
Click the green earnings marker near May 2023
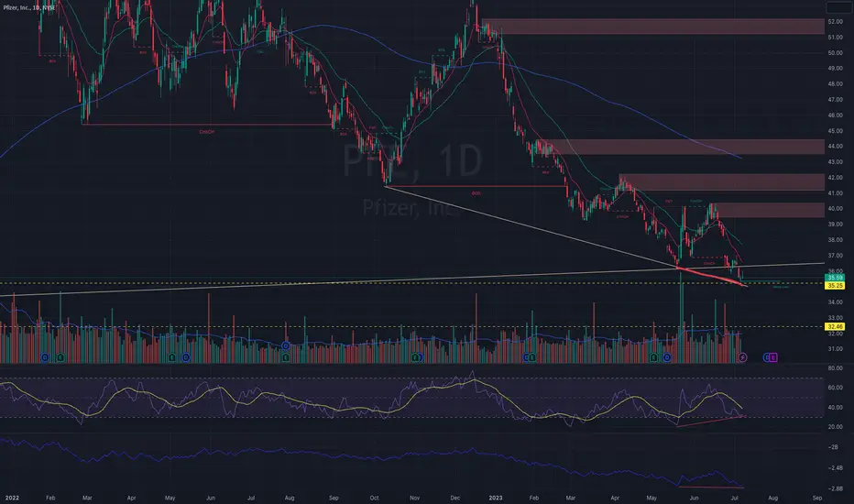(x=653, y=357)
